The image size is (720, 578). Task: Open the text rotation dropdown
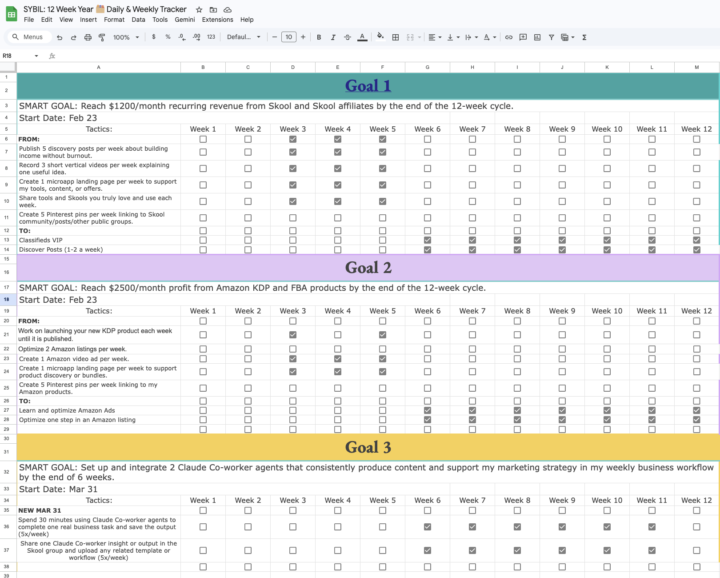coord(489,37)
